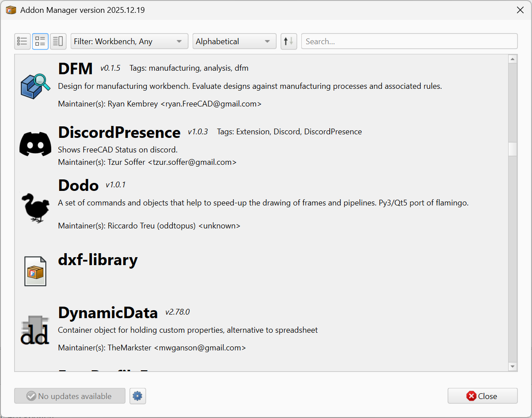Switch to compact list view
Image resolution: width=532 pixels, height=418 pixels.
pos(23,42)
